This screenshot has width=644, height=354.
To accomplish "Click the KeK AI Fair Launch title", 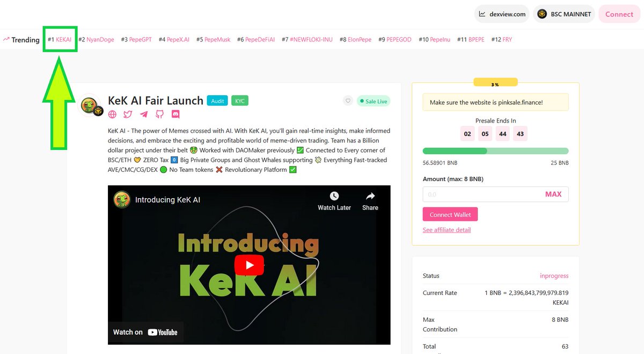I will pyautogui.click(x=156, y=100).
